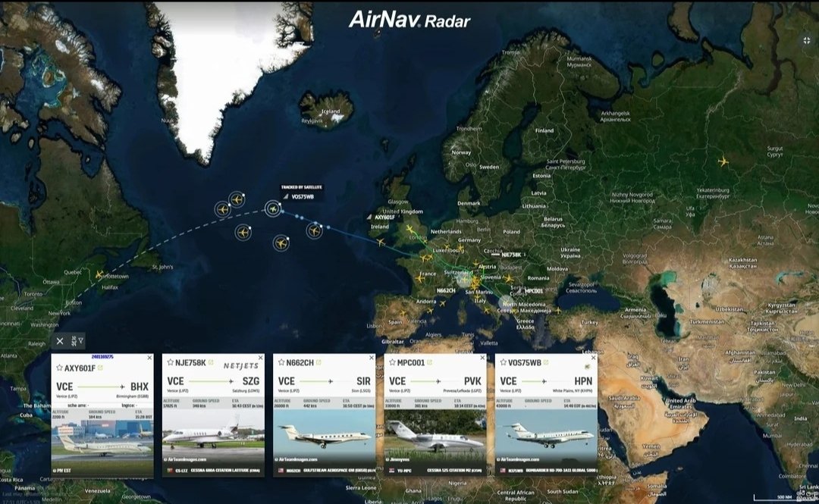Click the NetJets logo on NJE758K card
The width and height of the screenshot is (819, 504).
click(241, 365)
